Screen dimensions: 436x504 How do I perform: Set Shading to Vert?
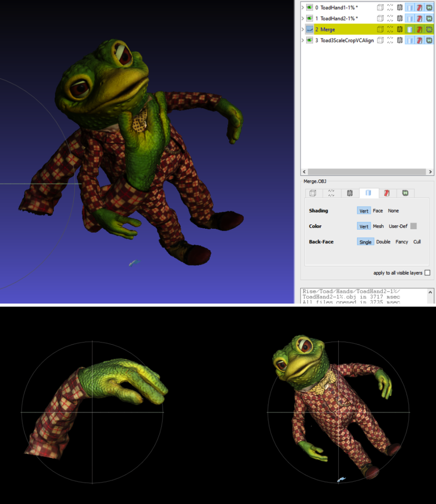(x=364, y=210)
